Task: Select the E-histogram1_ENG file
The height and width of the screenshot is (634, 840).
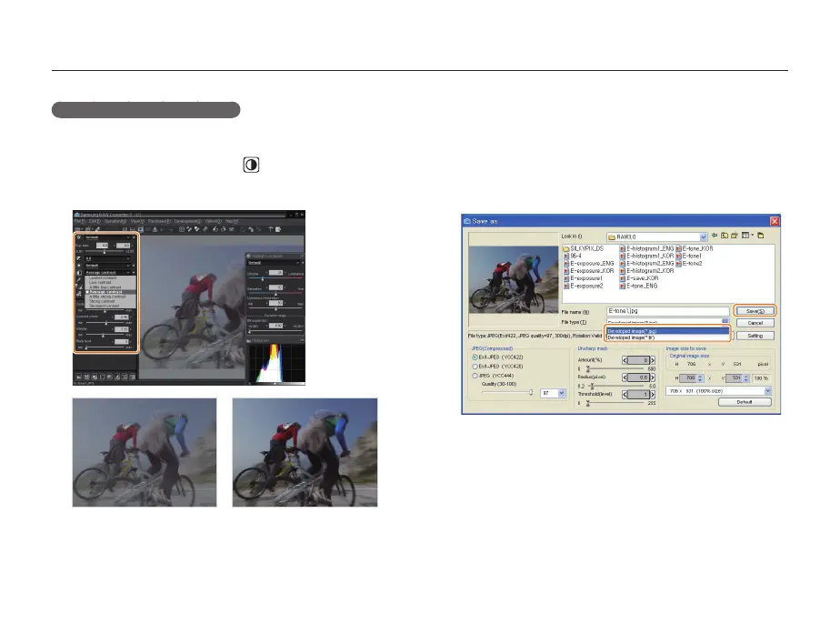Action: (x=646, y=248)
